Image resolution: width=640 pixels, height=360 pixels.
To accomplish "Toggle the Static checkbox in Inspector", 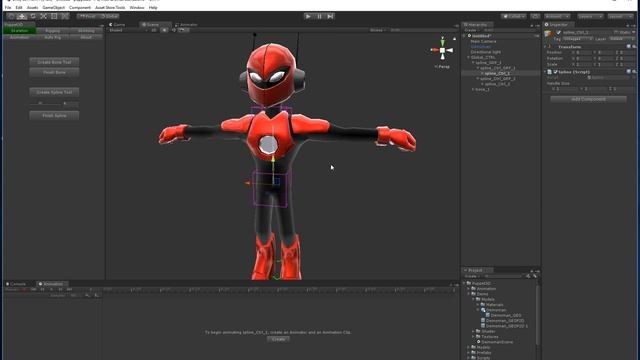I will click(616, 33).
